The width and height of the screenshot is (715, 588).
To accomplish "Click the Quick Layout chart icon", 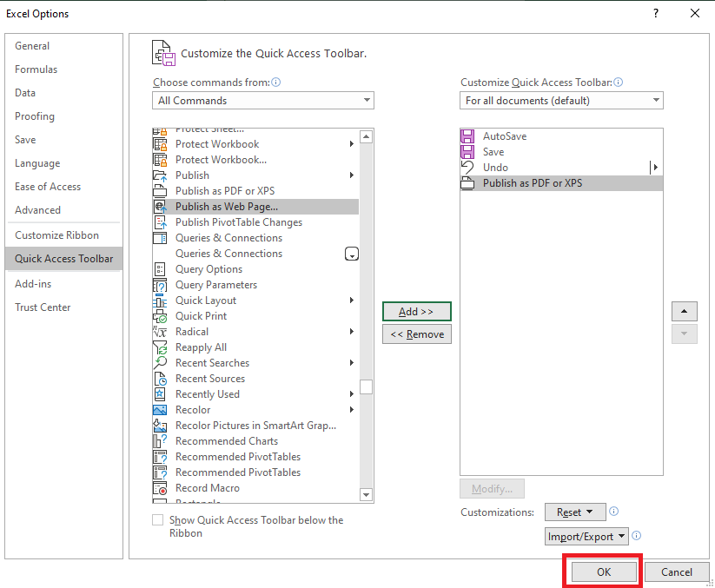I will [x=160, y=301].
